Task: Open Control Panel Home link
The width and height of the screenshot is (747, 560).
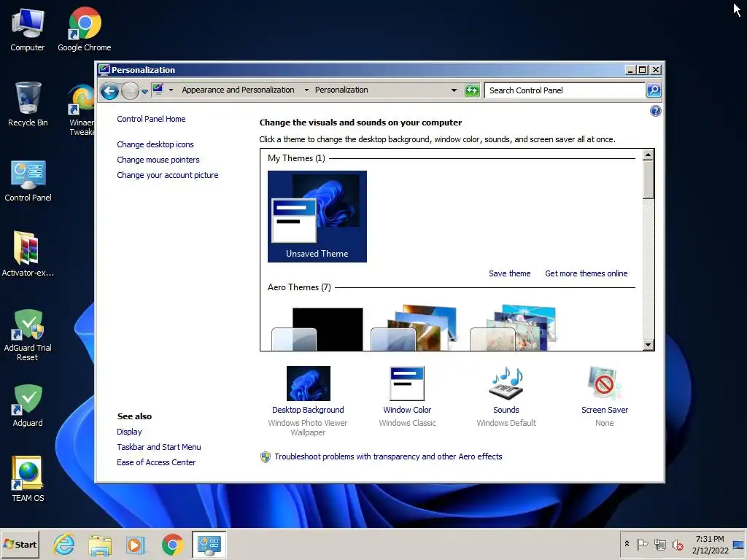Action: coord(151,119)
